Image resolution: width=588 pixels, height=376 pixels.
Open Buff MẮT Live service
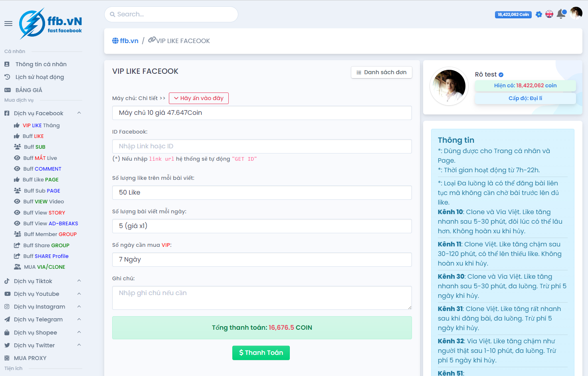pos(40,158)
